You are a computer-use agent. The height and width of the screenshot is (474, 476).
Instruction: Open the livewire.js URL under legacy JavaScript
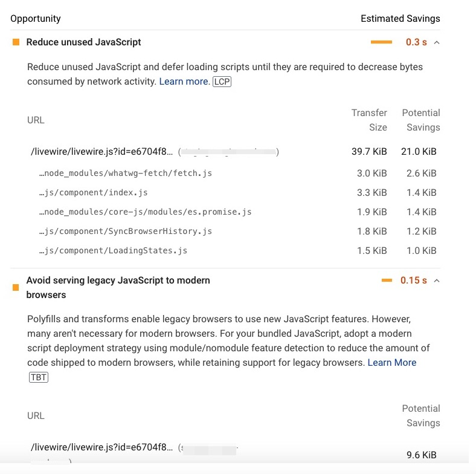[x=101, y=447]
